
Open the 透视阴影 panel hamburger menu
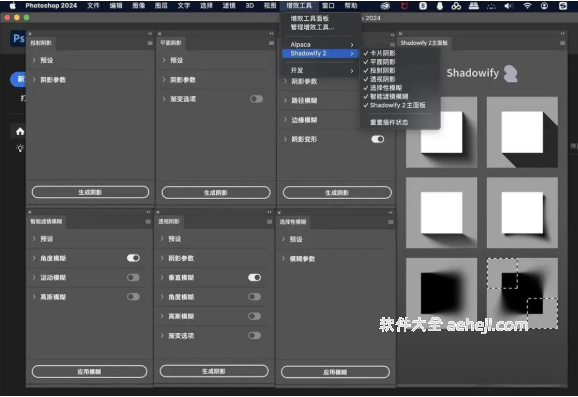pos(269,222)
